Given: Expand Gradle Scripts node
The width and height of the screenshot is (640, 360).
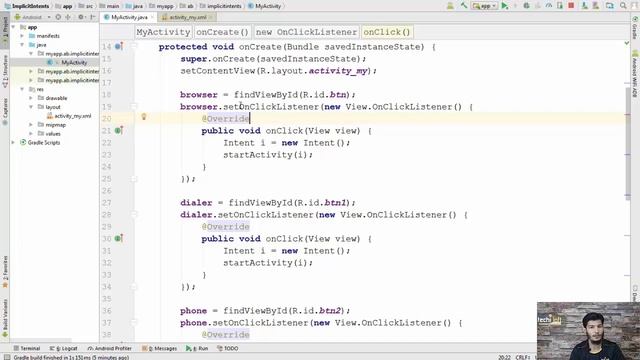Looking at the screenshot, I should point(14,142).
